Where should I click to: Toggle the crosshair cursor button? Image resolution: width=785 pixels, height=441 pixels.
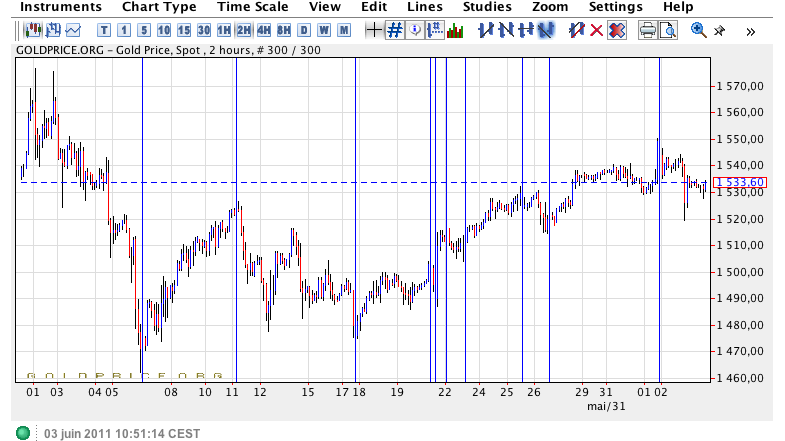[x=374, y=30]
